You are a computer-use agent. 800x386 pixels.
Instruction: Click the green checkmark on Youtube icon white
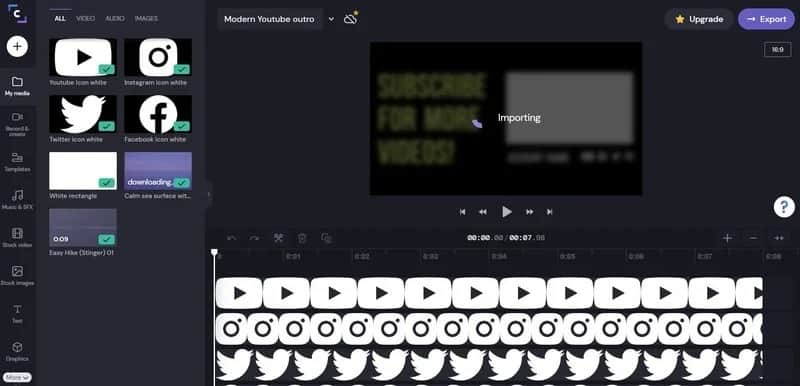106,69
